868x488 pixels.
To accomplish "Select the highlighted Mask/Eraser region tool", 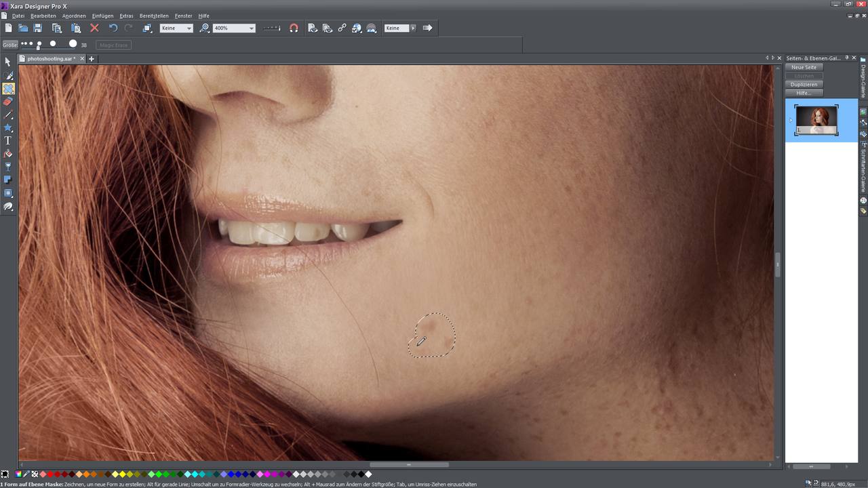I will 8,88.
